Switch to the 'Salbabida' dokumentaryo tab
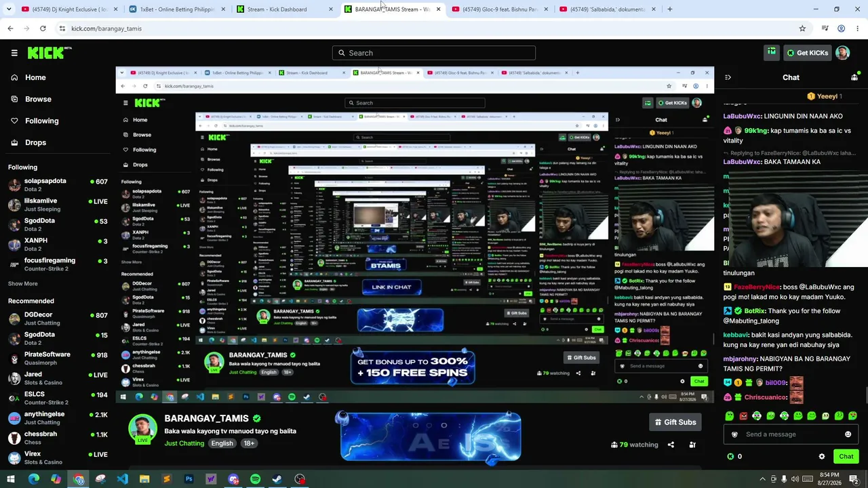Screen dimensions: 868x488 607,9
